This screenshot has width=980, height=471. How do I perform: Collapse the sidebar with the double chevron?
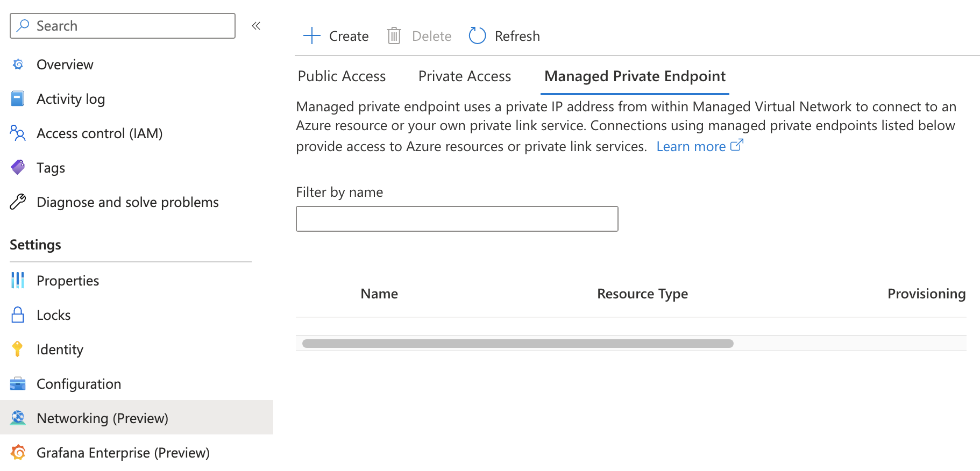point(256,26)
